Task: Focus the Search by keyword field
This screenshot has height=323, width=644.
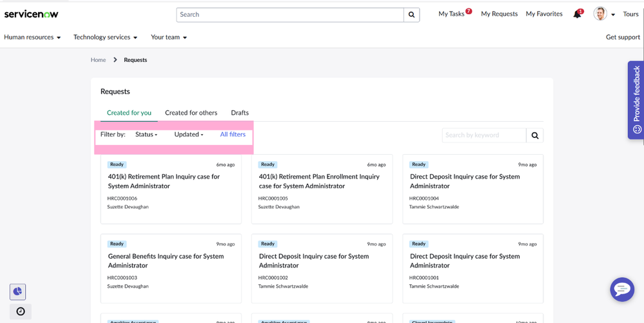Action: (484, 135)
